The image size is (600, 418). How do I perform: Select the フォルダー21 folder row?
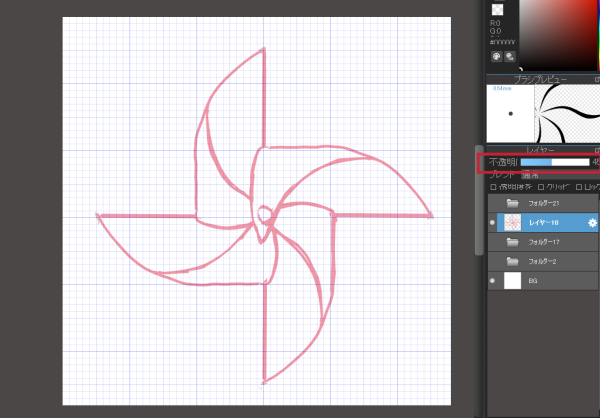click(x=543, y=203)
